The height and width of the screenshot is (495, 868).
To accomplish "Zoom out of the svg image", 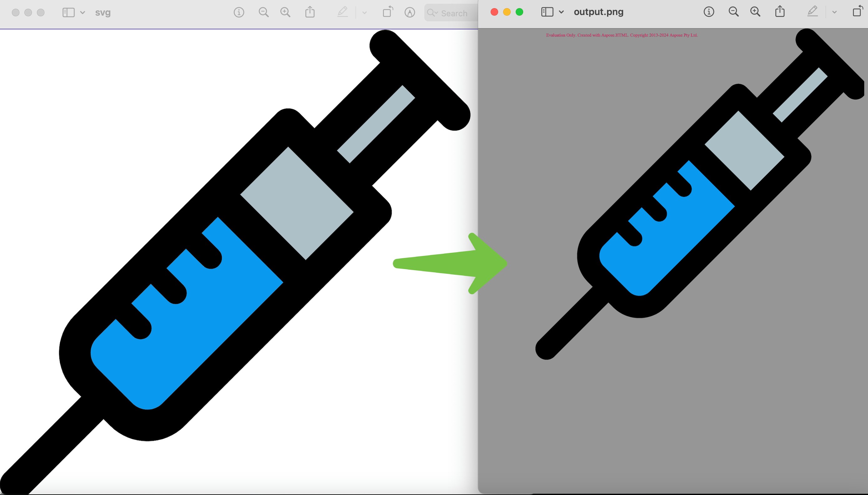I will pos(264,12).
